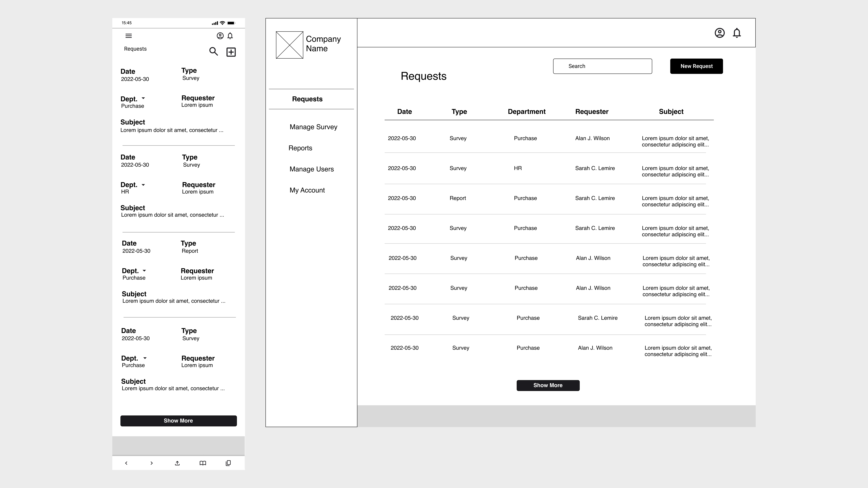
Task: Tap the mobile add request plus icon
Action: coord(231,52)
